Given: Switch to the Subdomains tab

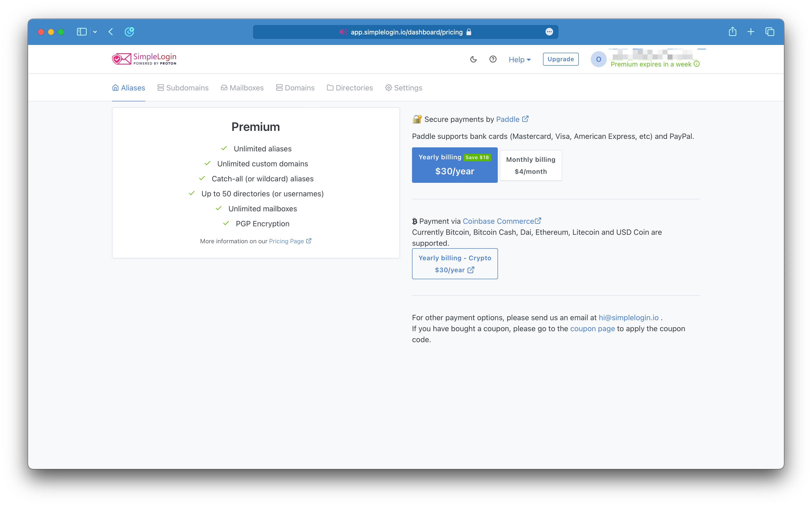Looking at the screenshot, I should coord(183,88).
